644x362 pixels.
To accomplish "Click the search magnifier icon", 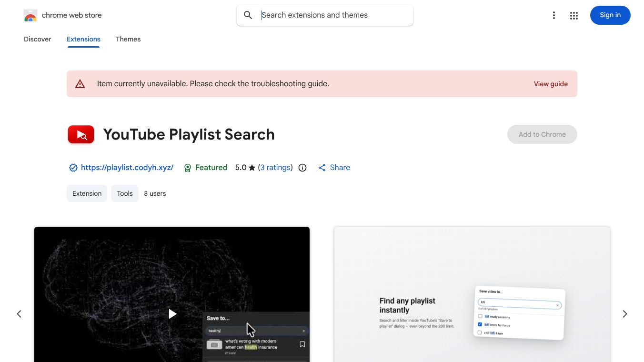I will [248, 15].
